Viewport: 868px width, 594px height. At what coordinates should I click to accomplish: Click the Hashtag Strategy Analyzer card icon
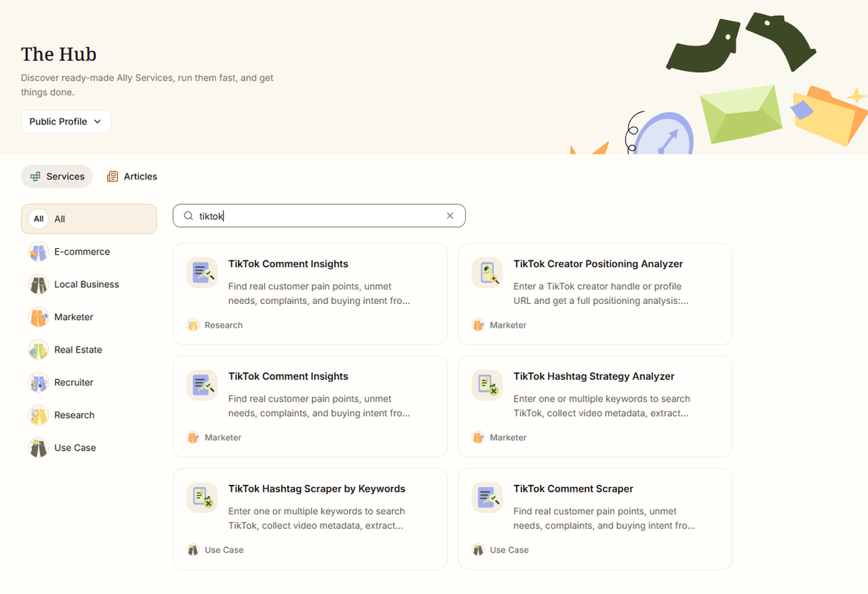click(x=487, y=385)
